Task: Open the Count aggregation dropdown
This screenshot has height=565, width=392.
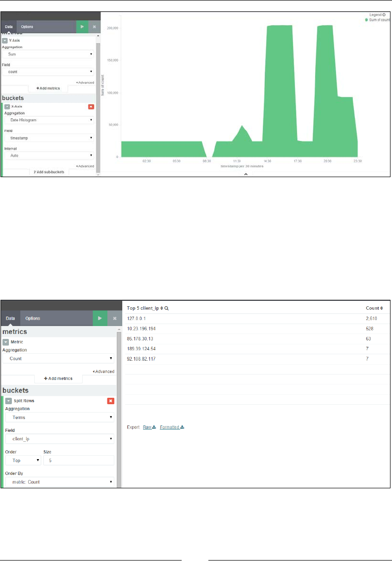Action: (58, 359)
